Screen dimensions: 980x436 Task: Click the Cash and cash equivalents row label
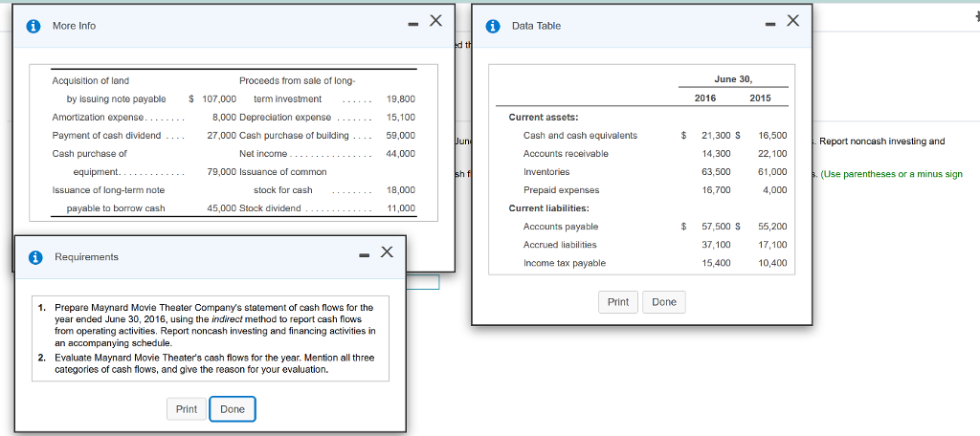[x=580, y=136]
